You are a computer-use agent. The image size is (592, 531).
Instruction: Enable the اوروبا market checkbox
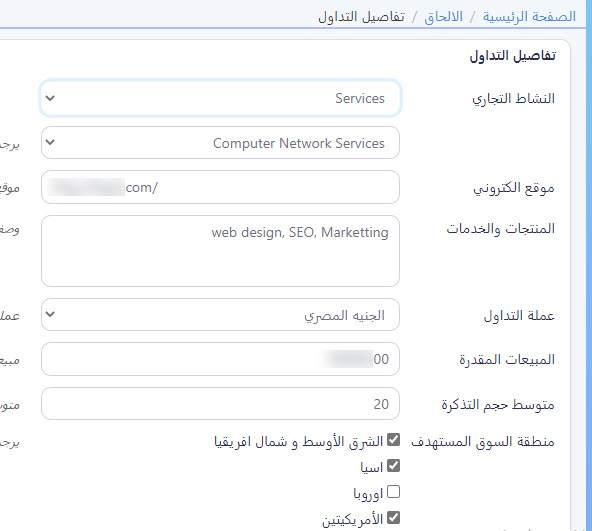coord(393,492)
